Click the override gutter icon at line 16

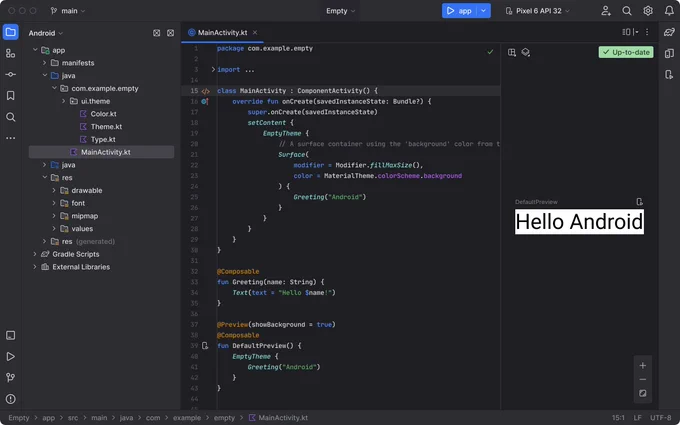(205, 101)
